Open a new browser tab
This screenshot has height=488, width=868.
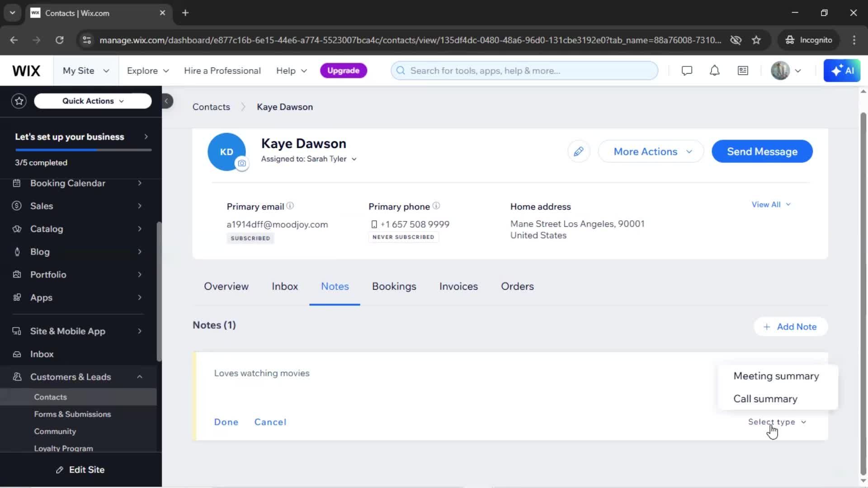(185, 13)
